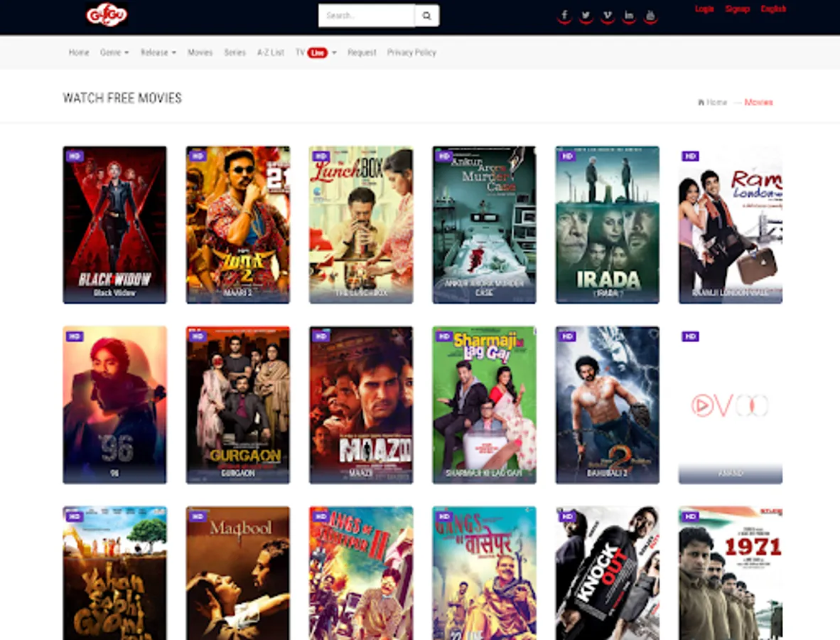This screenshot has width=840, height=640.
Task: Open The Lunchbox movie poster
Action: 361,225
